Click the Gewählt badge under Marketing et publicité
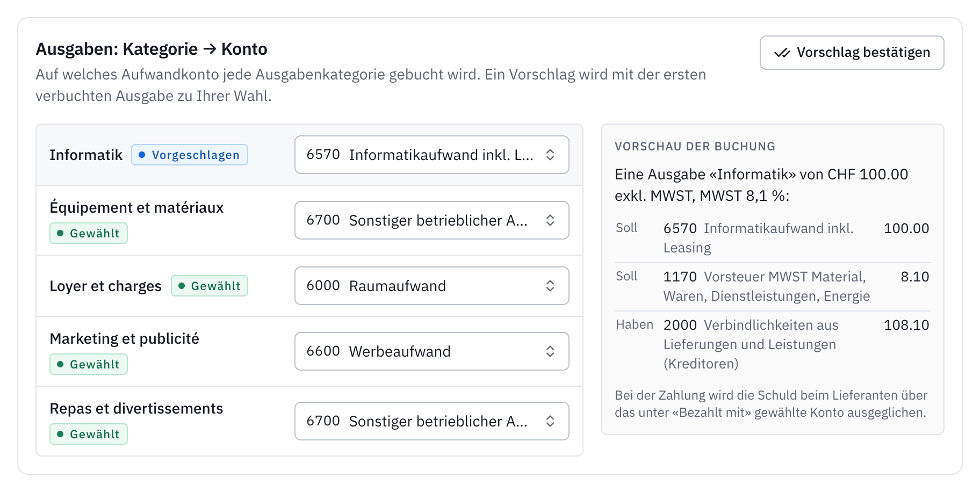The height and width of the screenshot is (492, 980). pos(89,364)
